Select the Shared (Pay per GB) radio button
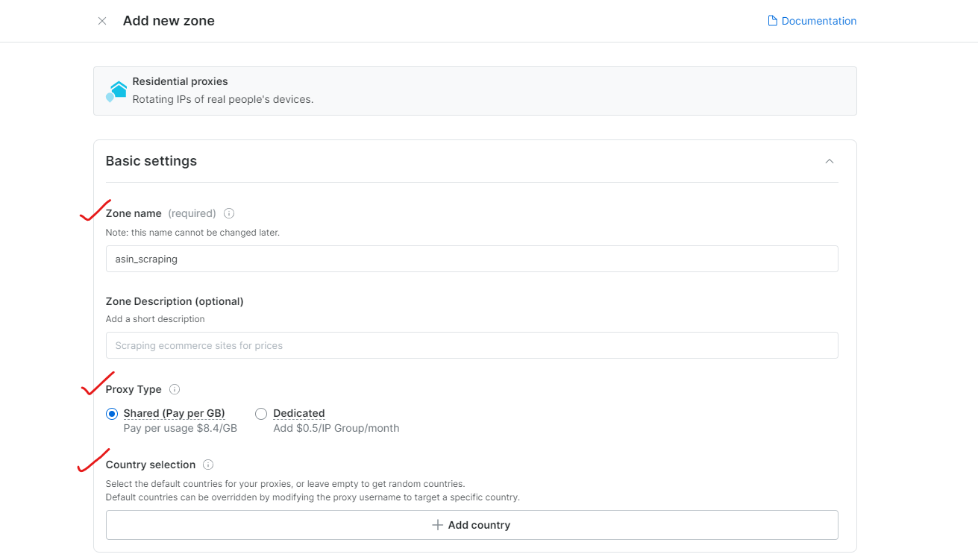 pos(112,414)
